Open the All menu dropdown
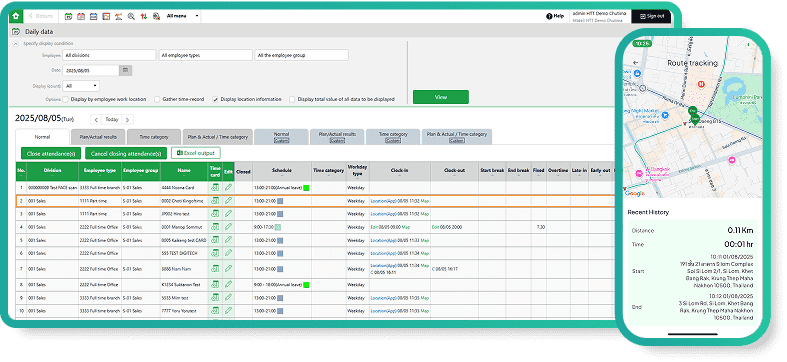This screenshot has height=362, width=787. coord(182,16)
